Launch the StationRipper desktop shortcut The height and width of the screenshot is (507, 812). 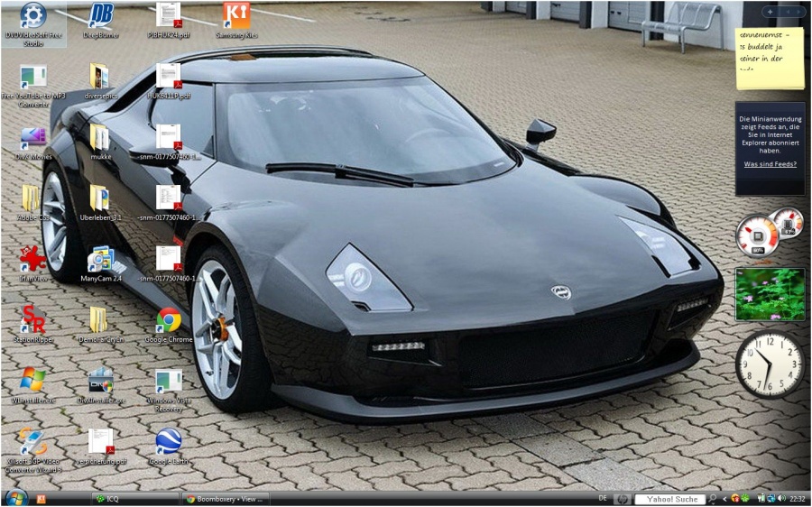tap(32, 320)
